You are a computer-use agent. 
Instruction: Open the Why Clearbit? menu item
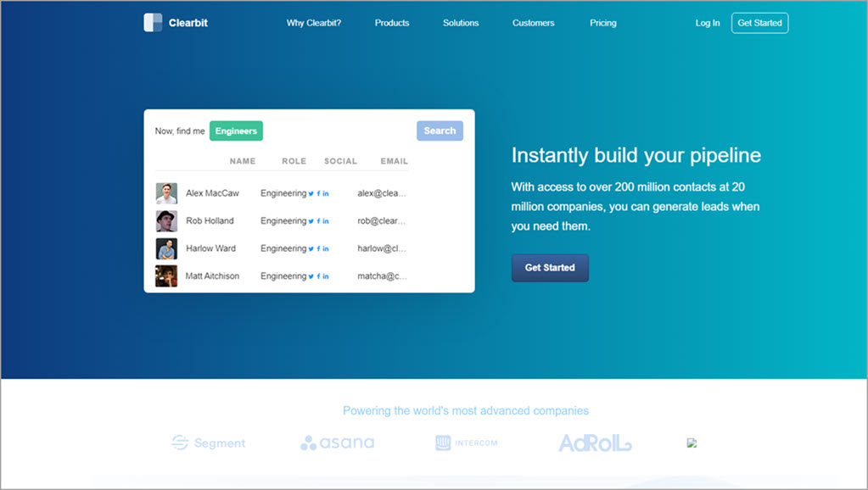[314, 23]
